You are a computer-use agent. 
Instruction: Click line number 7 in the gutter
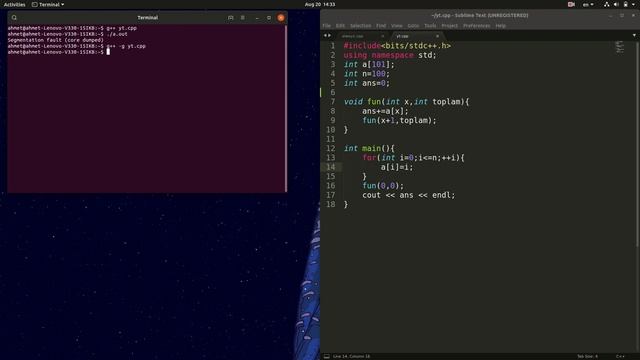click(333, 102)
